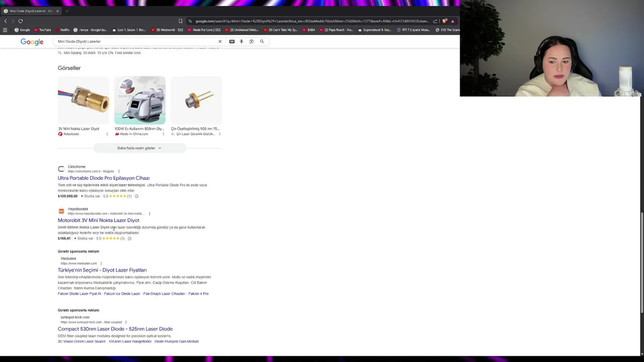Click the 109.000,00 price text
The image size is (644, 362).
point(68,196)
